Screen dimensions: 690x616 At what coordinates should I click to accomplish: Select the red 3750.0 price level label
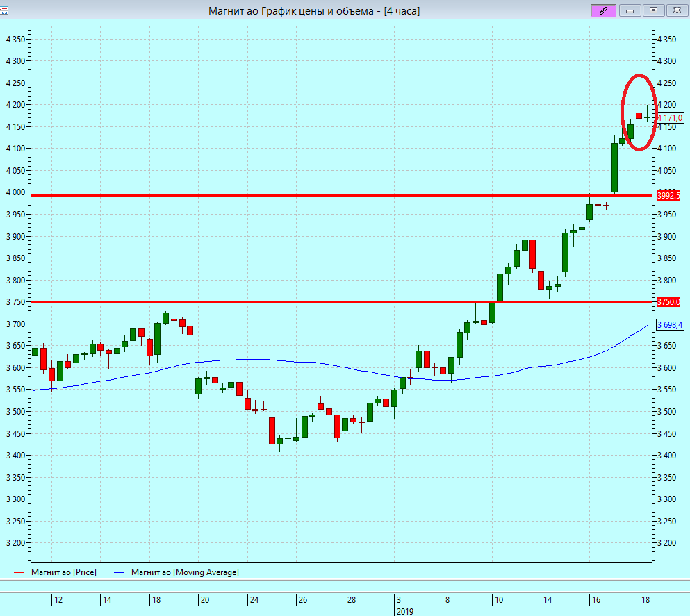(668, 302)
